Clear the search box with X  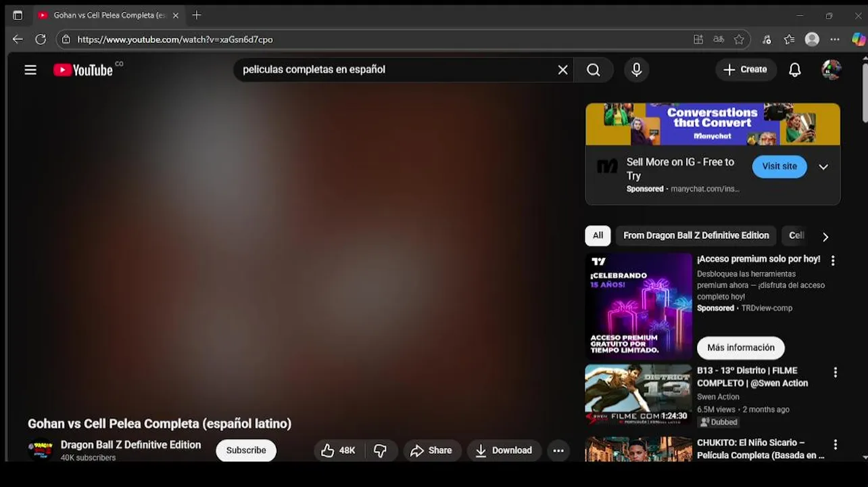pos(562,70)
